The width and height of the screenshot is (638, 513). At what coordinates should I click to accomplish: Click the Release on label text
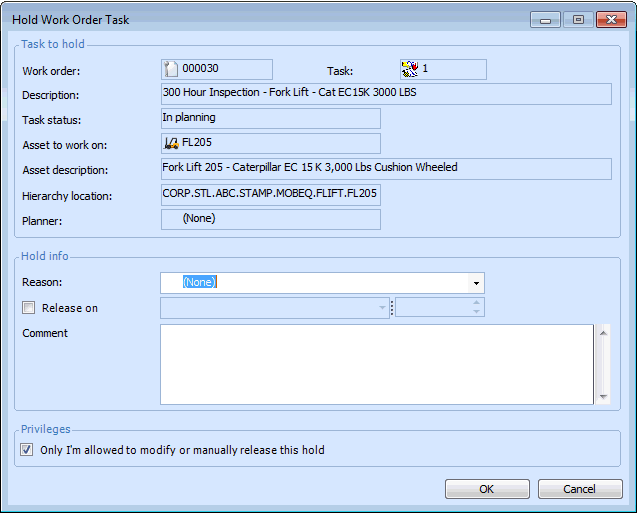70,308
